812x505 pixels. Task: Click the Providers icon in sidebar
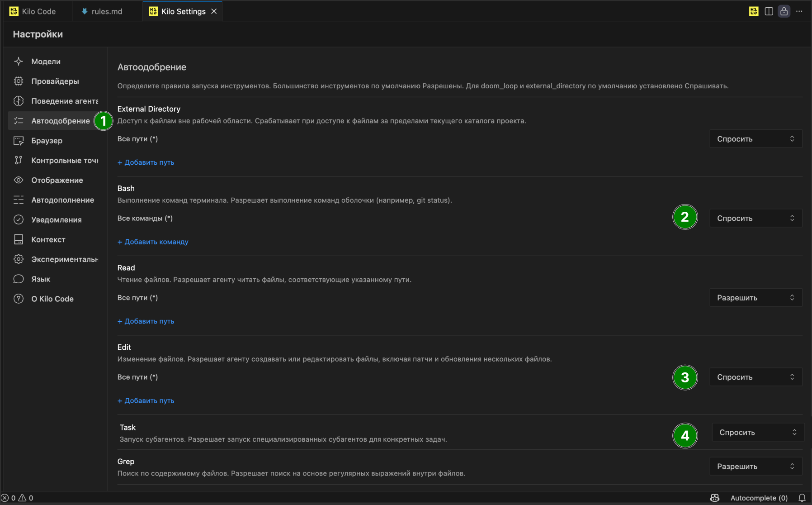19,81
